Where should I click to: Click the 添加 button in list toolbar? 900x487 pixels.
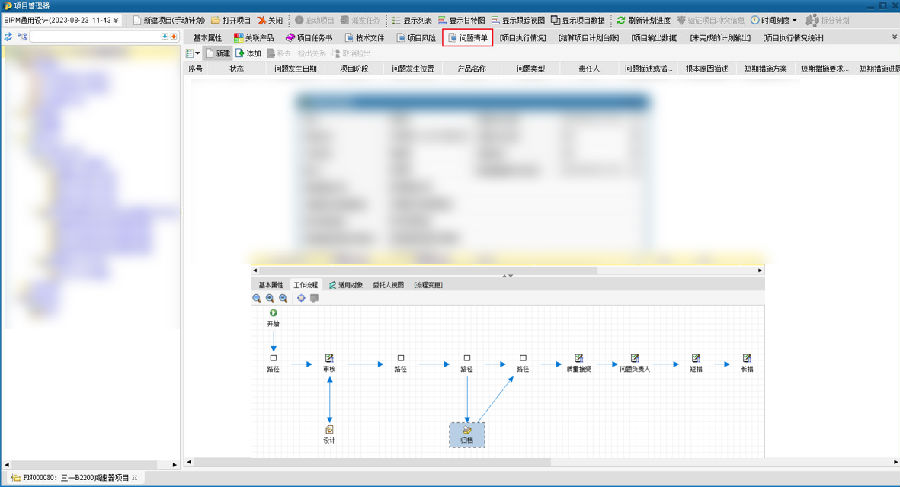248,53
